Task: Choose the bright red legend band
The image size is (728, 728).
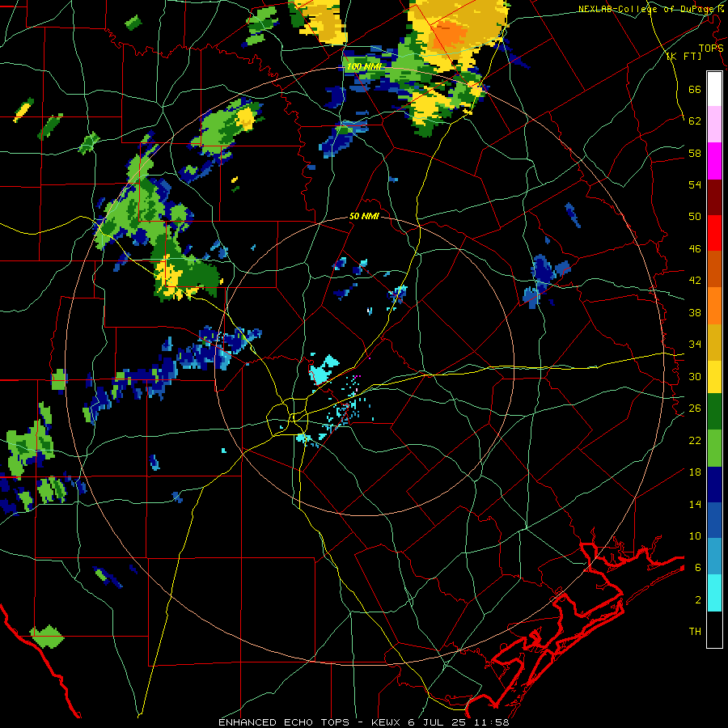Action: (714, 233)
